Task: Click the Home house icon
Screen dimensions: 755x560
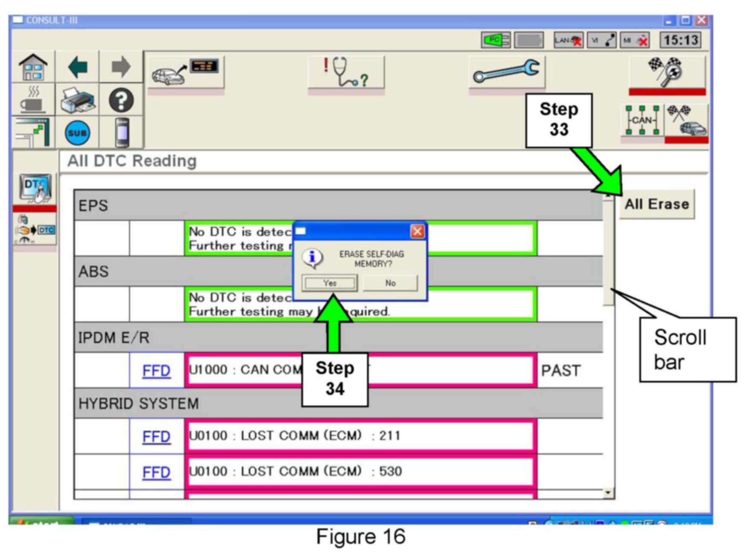Action: (x=33, y=67)
